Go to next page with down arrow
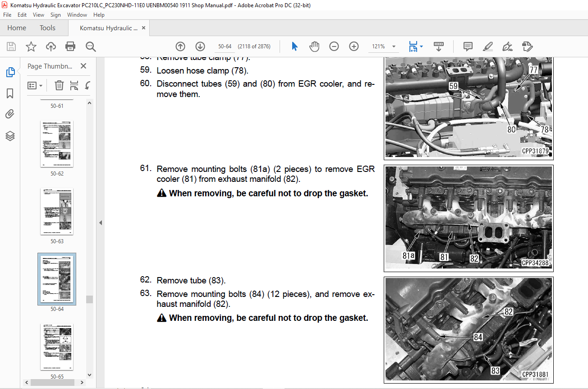 [200, 46]
